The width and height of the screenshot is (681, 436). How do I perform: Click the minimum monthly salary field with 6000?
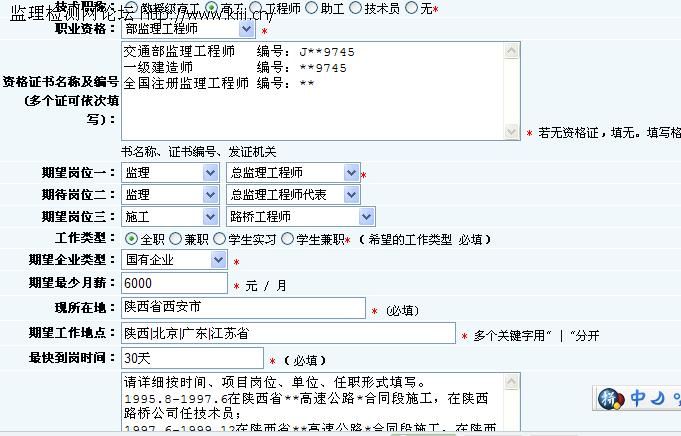point(174,283)
